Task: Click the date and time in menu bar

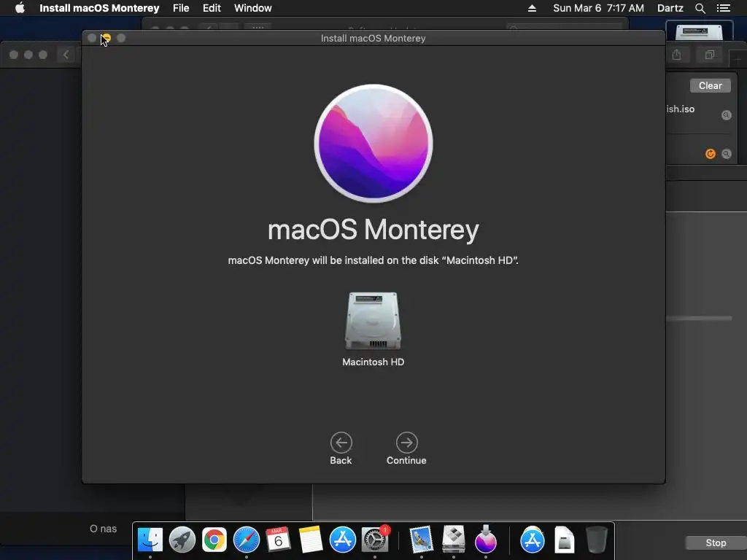Action: [598, 8]
